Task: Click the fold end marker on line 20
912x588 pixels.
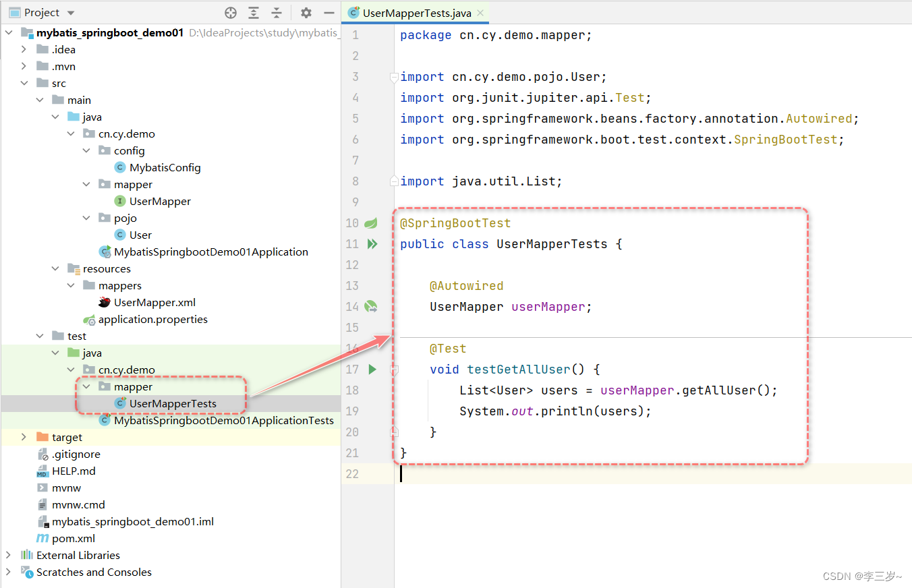Action: (x=395, y=432)
